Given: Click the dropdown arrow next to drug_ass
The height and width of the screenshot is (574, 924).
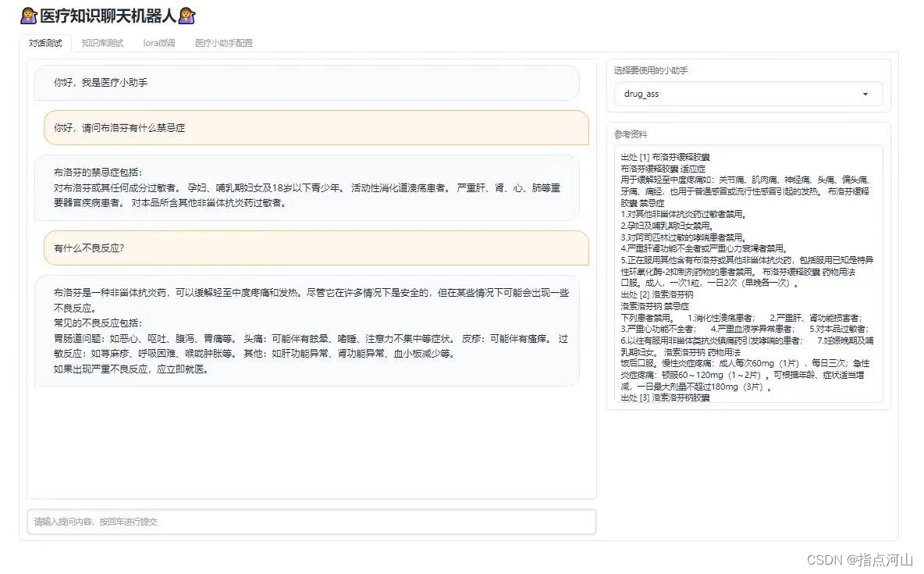Looking at the screenshot, I should 865,94.
